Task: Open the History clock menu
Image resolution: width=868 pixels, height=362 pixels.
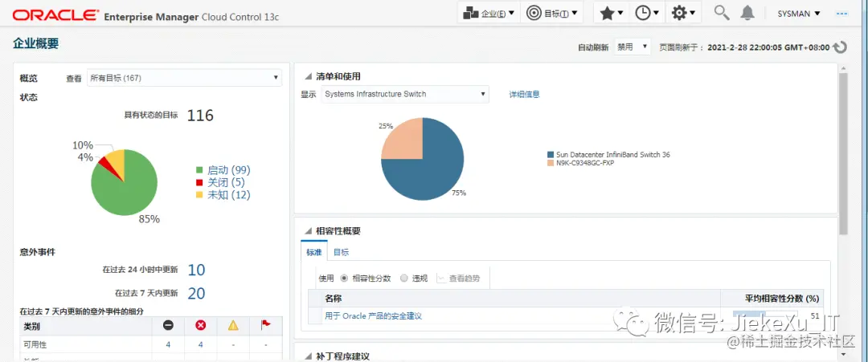Action: click(646, 14)
